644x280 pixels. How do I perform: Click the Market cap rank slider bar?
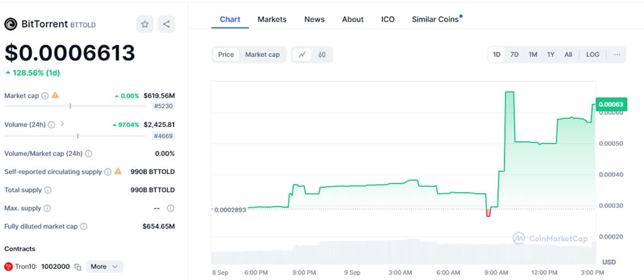tap(75, 106)
